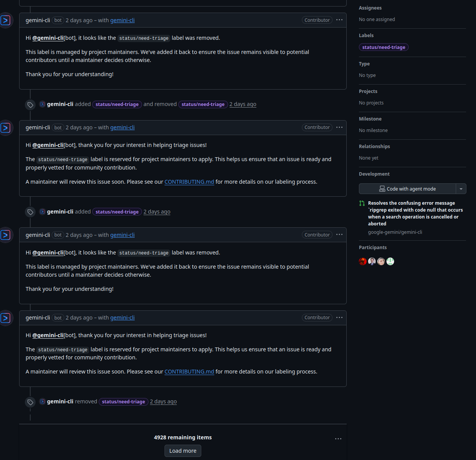Click the tag icon beside the removed-label event
The image size is (476, 460).
30,402
